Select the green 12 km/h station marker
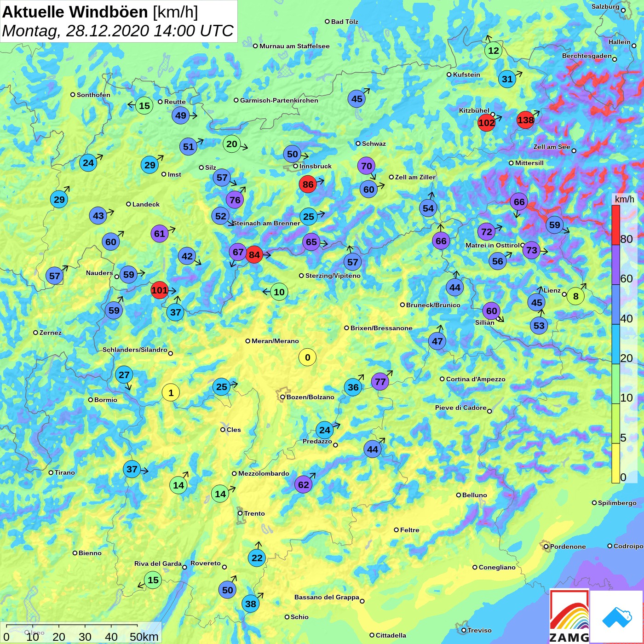644x644 pixels. 493,50
